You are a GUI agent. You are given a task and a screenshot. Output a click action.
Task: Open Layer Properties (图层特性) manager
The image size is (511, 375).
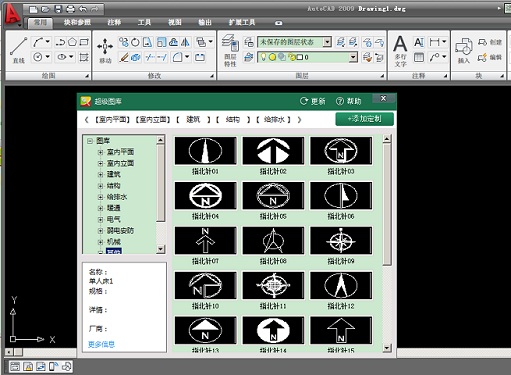[x=230, y=50]
